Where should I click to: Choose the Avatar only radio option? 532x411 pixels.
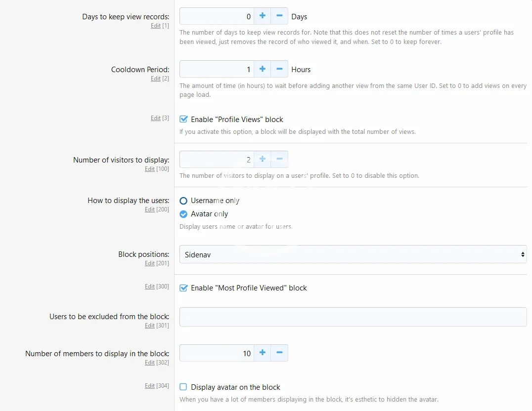[x=183, y=214]
